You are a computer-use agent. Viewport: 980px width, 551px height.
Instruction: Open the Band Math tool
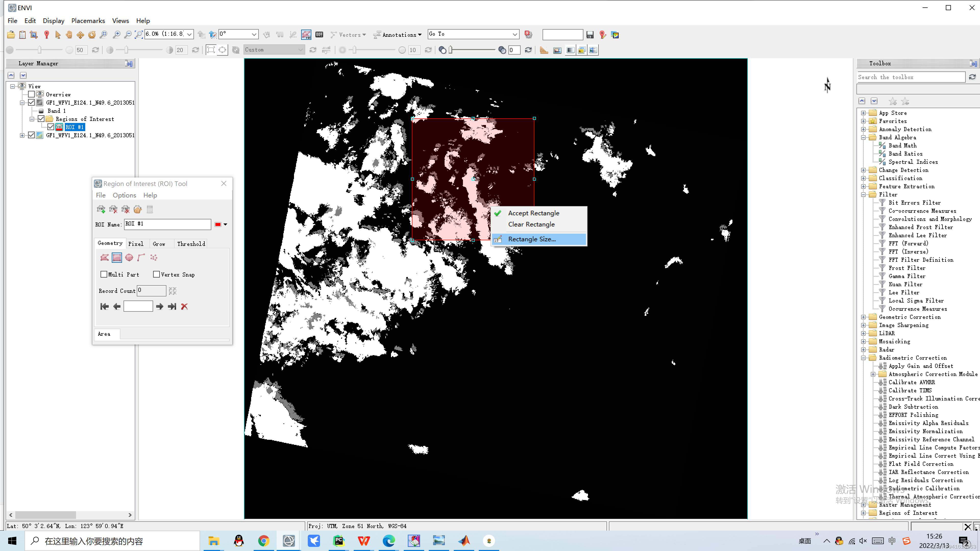pos(902,146)
